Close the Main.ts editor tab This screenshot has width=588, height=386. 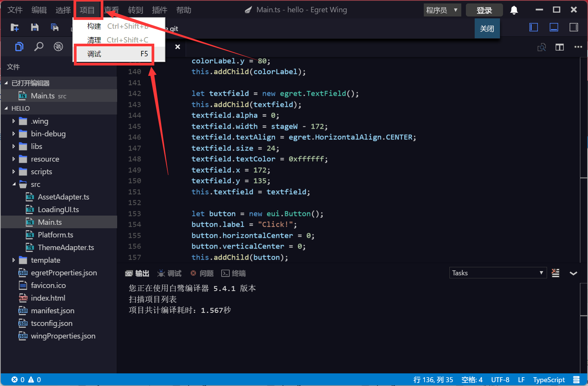click(x=178, y=47)
